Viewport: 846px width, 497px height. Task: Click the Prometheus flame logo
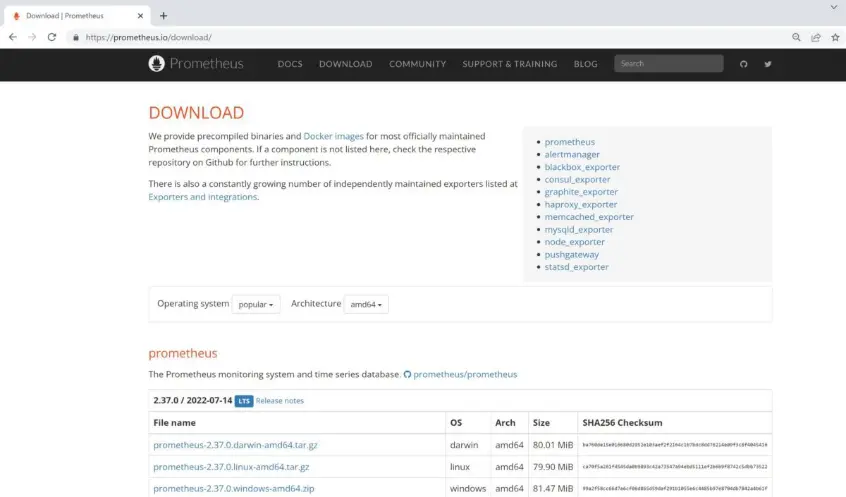coord(156,64)
